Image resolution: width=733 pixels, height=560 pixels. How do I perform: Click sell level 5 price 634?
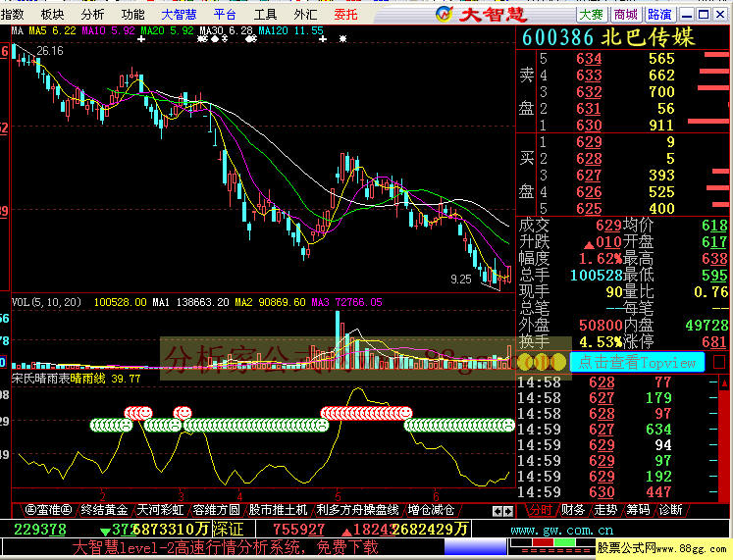pyautogui.click(x=589, y=59)
